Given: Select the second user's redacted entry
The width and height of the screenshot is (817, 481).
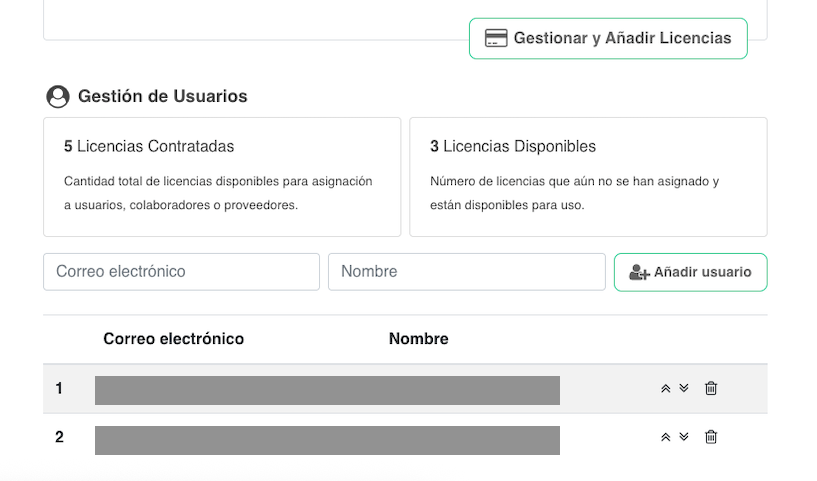Looking at the screenshot, I should [x=327, y=440].
